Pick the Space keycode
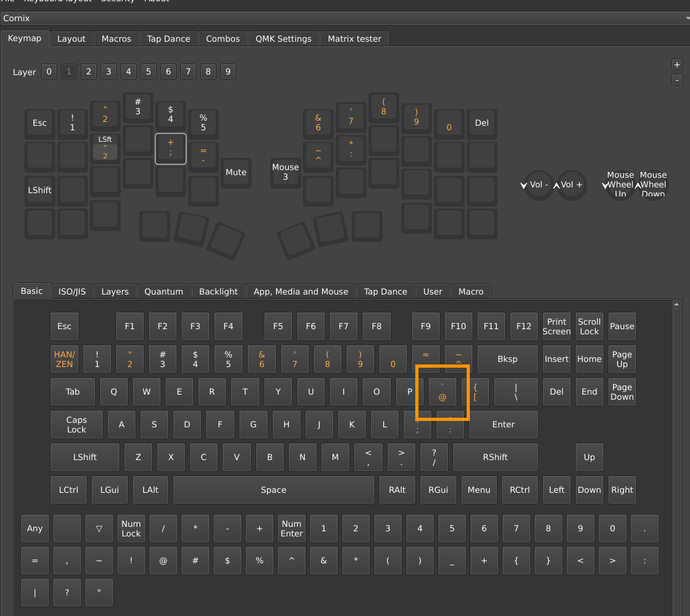Image resolution: width=690 pixels, height=616 pixels. pyautogui.click(x=273, y=490)
